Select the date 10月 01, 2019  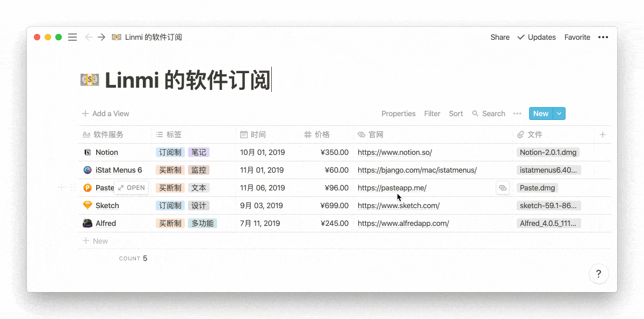coord(263,153)
